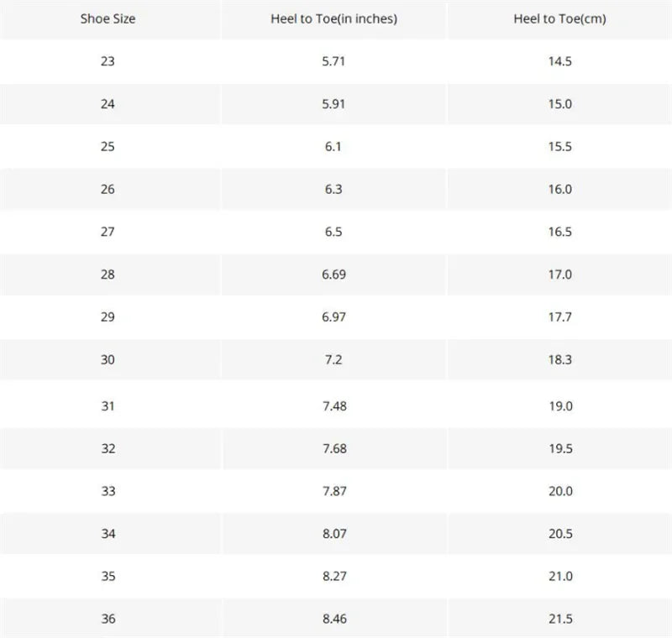This screenshot has width=672, height=638.
Task: Select the 19.0 cm value
Action: click(559, 405)
